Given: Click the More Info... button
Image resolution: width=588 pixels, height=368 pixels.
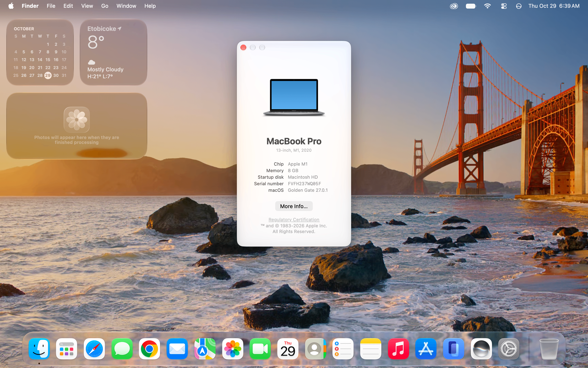Looking at the screenshot, I should point(294,206).
